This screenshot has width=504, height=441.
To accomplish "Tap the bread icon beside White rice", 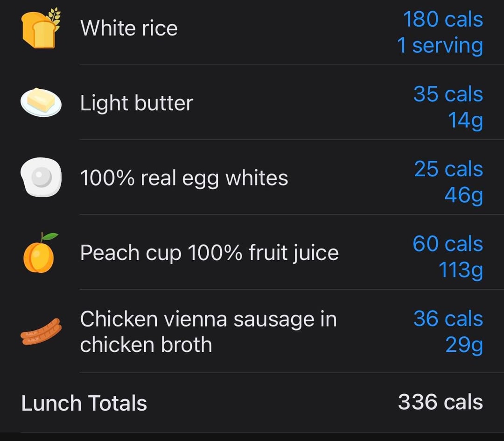I will [41, 28].
